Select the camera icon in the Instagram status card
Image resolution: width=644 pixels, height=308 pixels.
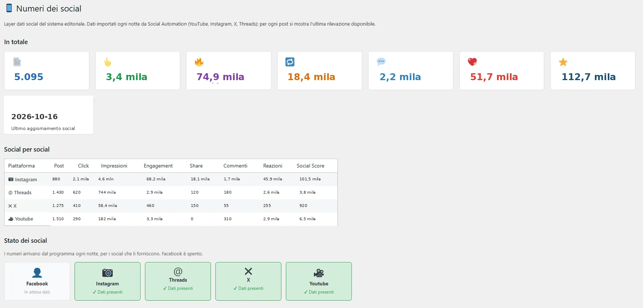click(107, 273)
